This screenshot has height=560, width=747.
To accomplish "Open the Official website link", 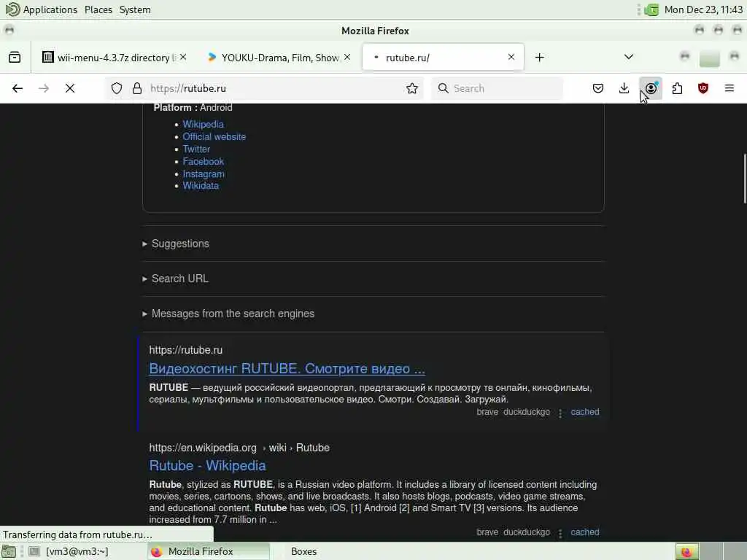I will (x=214, y=136).
